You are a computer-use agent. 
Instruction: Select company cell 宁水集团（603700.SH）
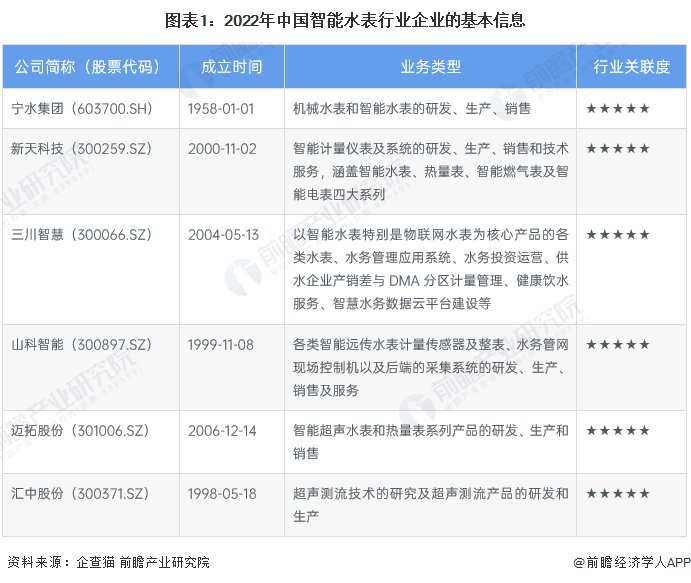[82, 108]
